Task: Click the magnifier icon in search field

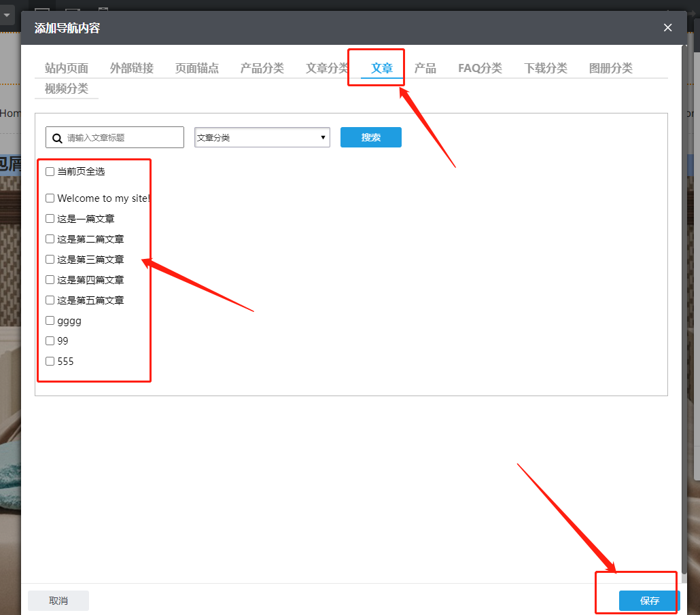Action: click(x=58, y=138)
